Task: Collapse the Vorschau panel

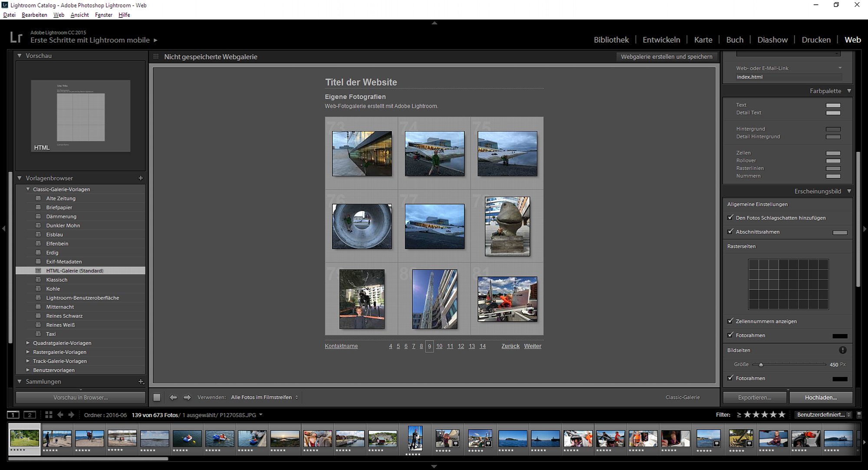Action: [20, 56]
